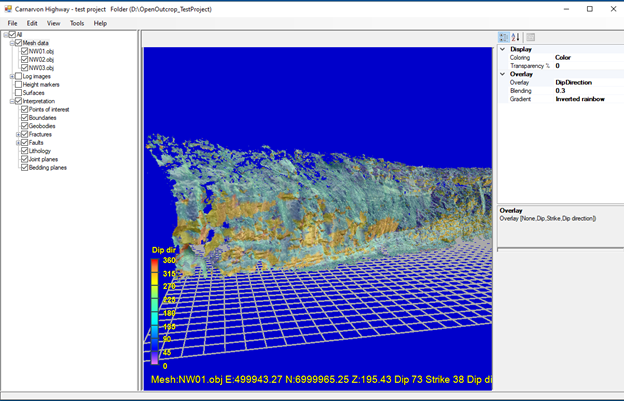This screenshot has height=401, width=624.
Task: Click the Dip dir color legend bar
Action: coord(155,310)
